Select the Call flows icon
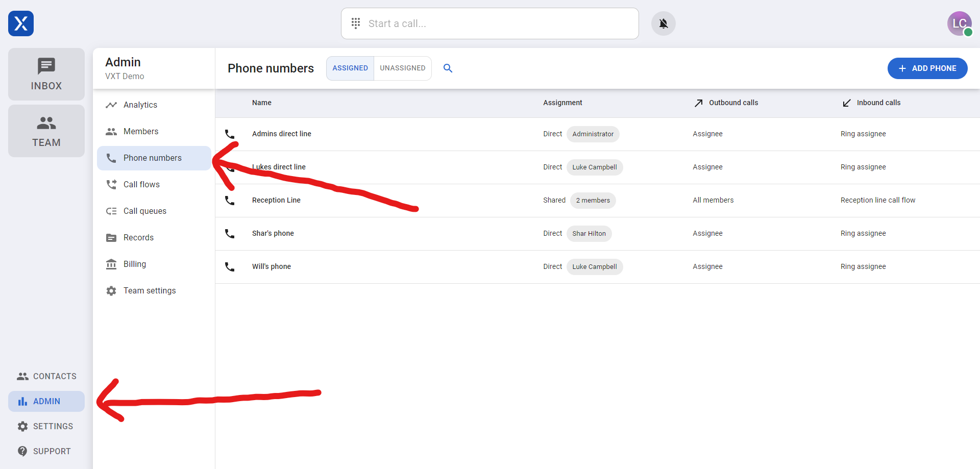 (111, 184)
